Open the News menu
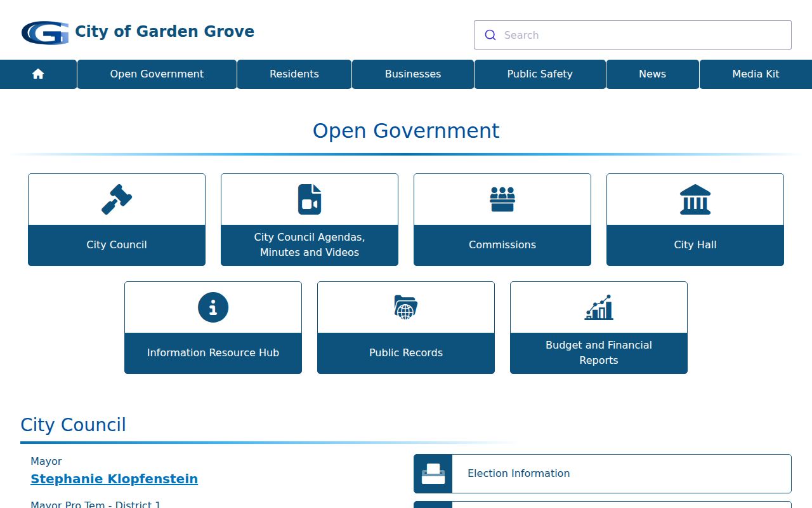The image size is (812, 508). (x=653, y=74)
